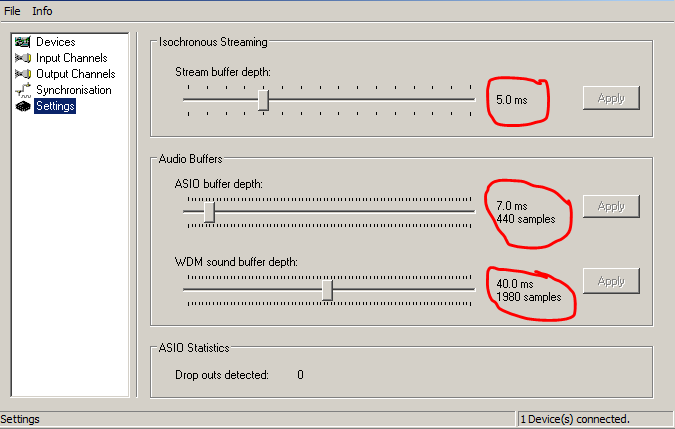Click the Synchronisation waveform icon

[22, 90]
